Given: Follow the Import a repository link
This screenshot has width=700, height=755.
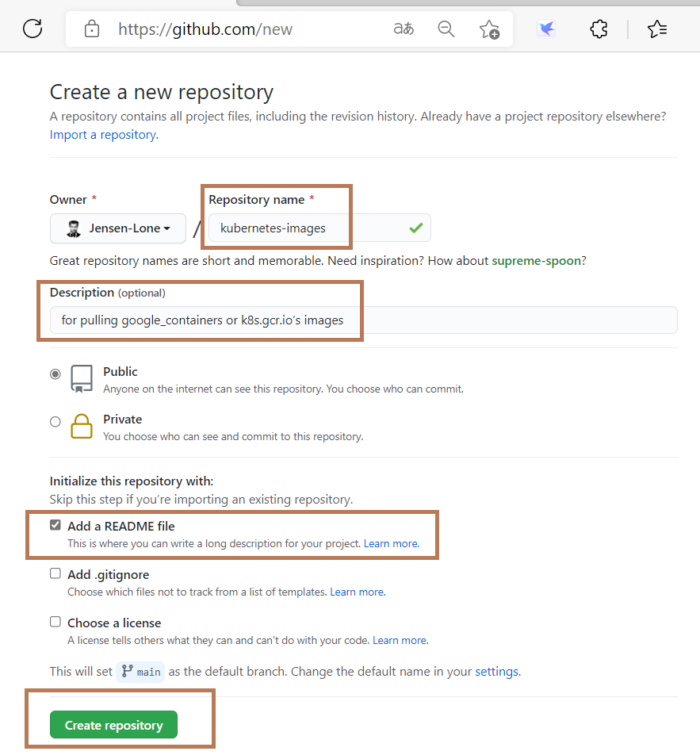Looking at the screenshot, I should (x=104, y=135).
